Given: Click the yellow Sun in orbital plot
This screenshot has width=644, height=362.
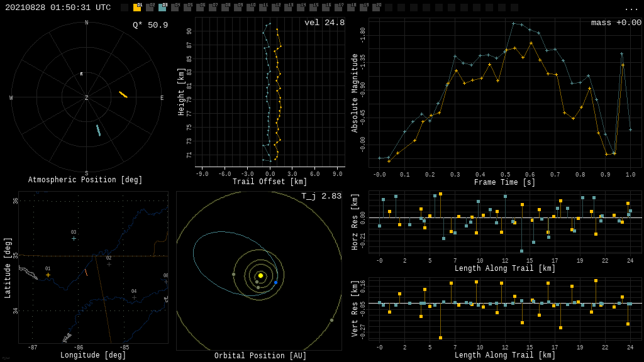Looking at the screenshot, I should [x=260, y=275].
